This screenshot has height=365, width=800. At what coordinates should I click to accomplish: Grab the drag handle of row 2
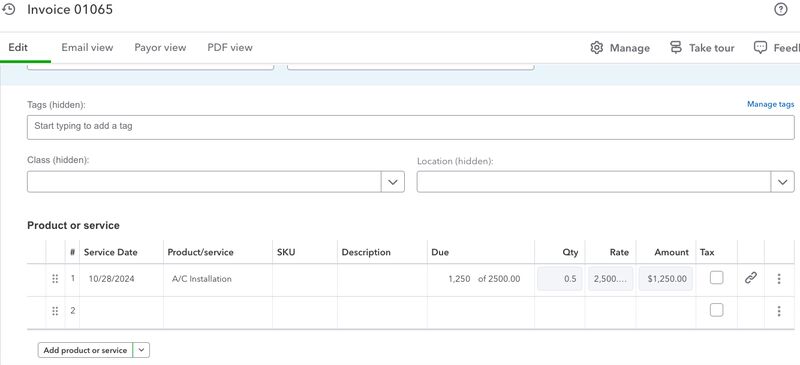pos(55,311)
